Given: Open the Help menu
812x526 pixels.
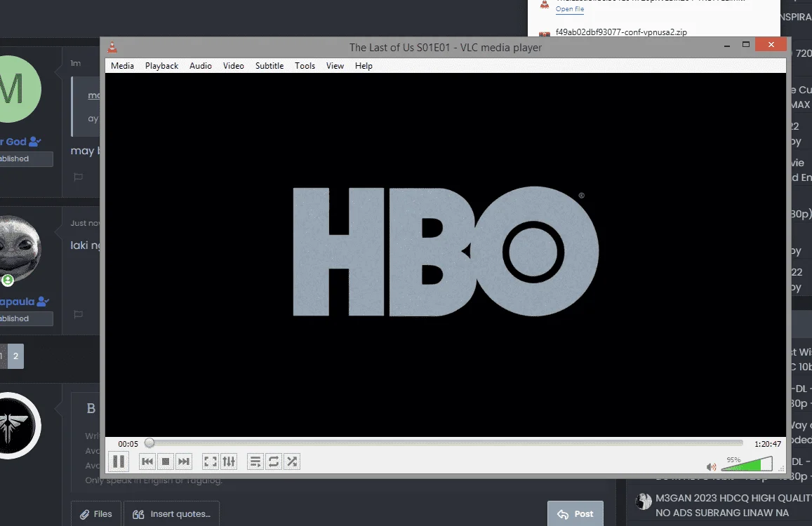Looking at the screenshot, I should tap(364, 66).
